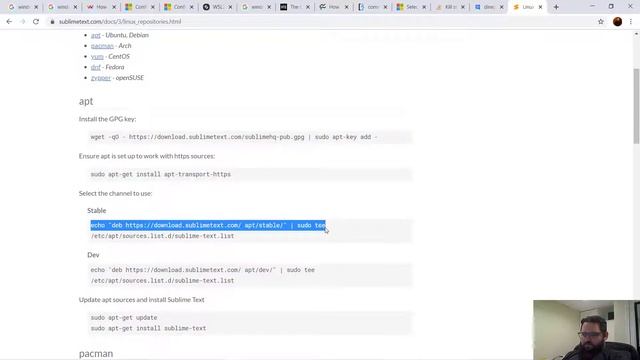640x360 pixels.
Task: Open the 'pacman' link for Arch
Action: [102, 46]
